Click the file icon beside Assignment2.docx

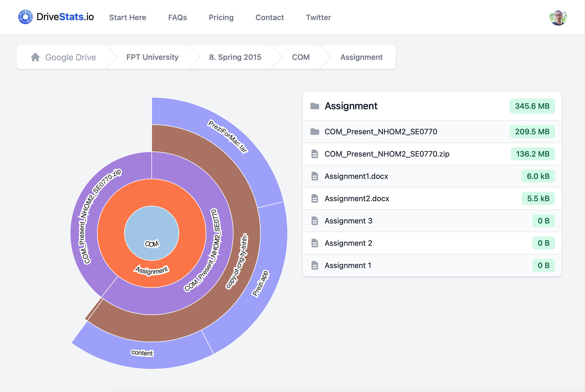(315, 198)
